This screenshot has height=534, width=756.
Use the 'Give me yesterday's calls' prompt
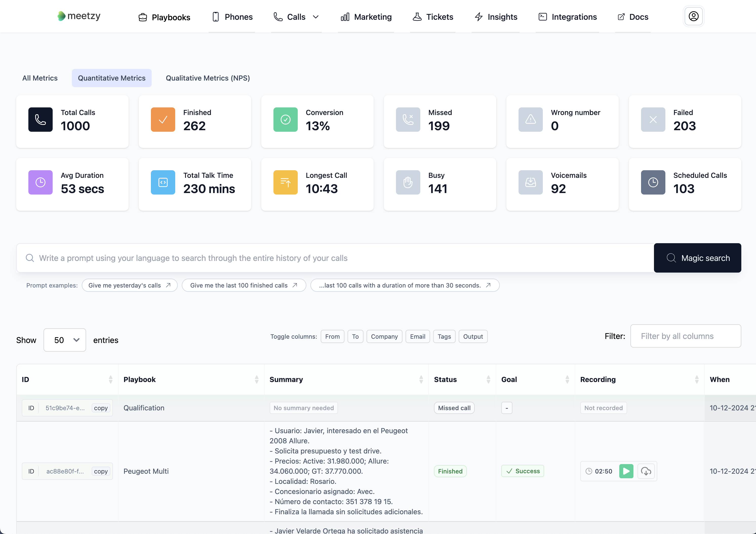130,285
